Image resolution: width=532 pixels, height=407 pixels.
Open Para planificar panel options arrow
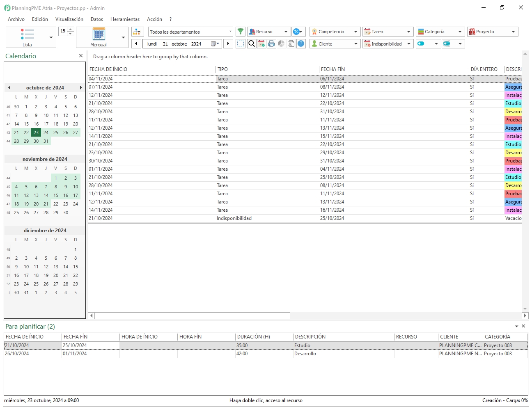[x=516, y=326]
